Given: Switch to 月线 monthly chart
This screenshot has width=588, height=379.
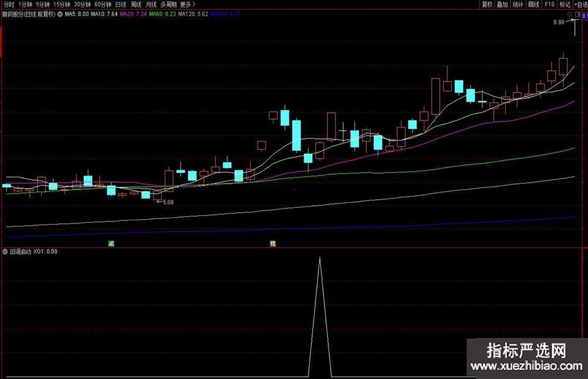Looking at the screenshot, I should [151, 4].
